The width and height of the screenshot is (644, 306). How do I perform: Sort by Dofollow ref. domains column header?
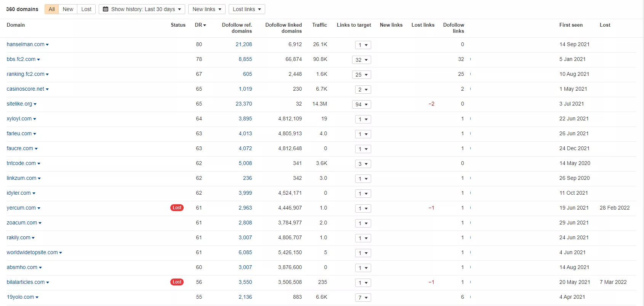coord(237,28)
